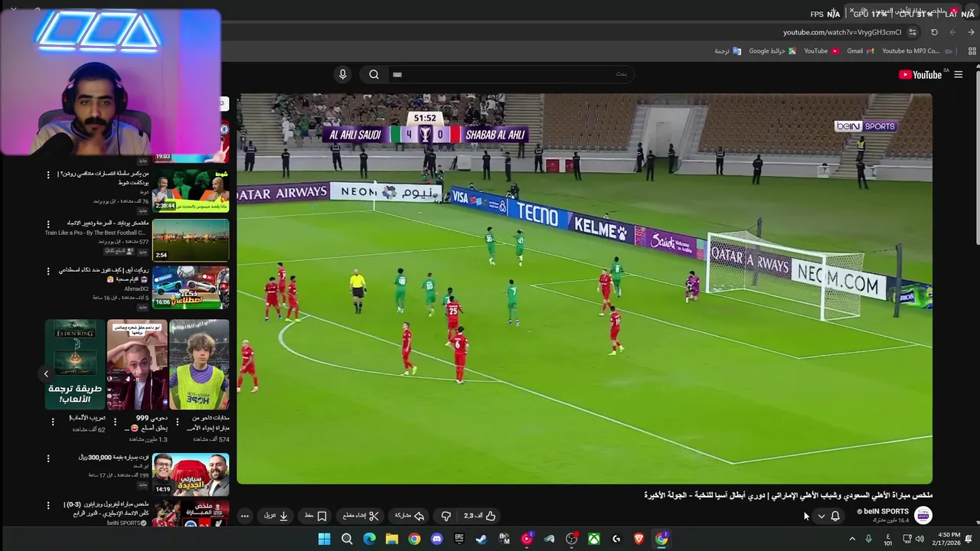Dislike the video with thumbs-down button
The image size is (980, 551).
pos(446,516)
